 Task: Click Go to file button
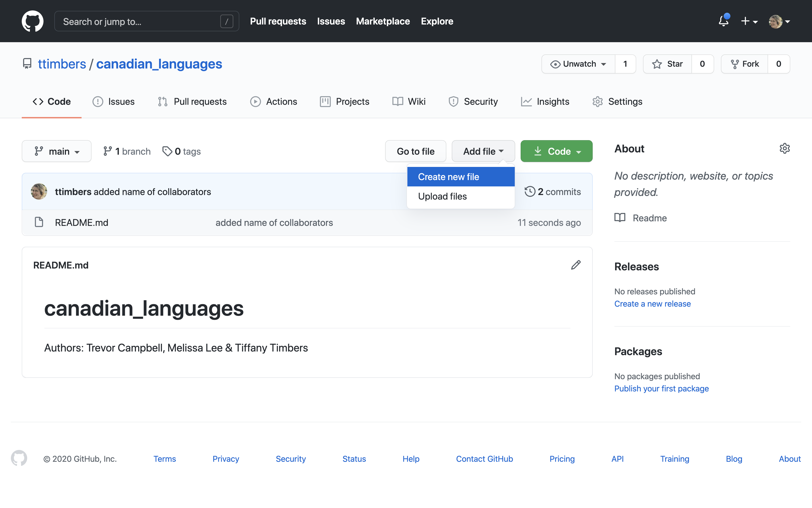[416, 151]
